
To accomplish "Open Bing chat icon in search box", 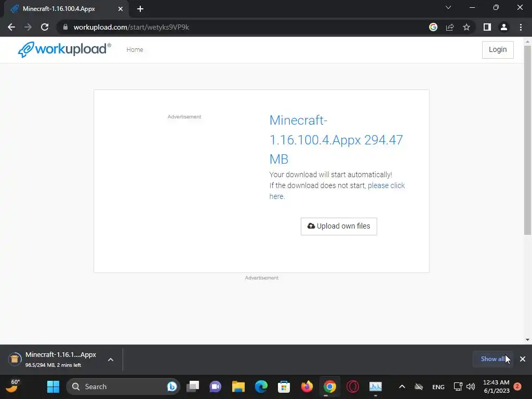I will click(x=171, y=387).
